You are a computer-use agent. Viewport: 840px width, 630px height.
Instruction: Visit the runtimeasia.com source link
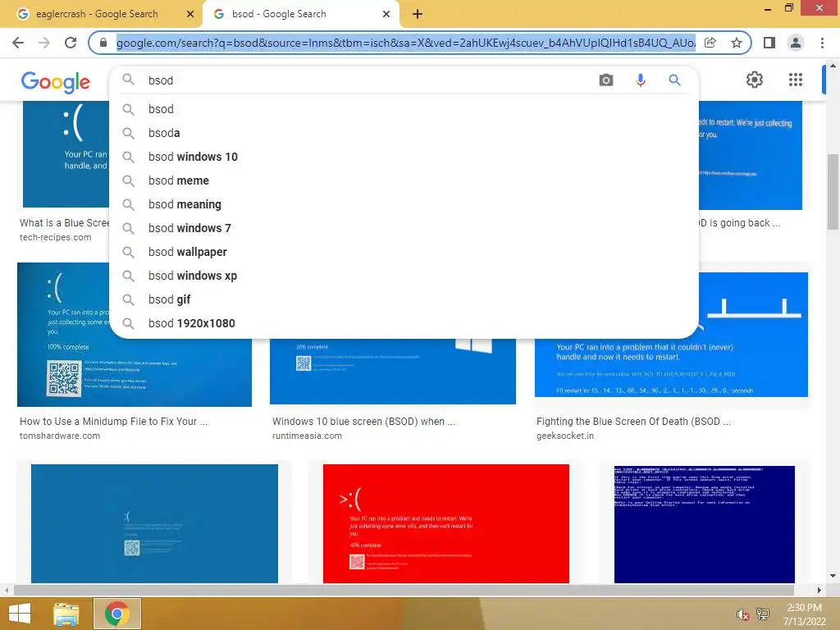(x=307, y=436)
